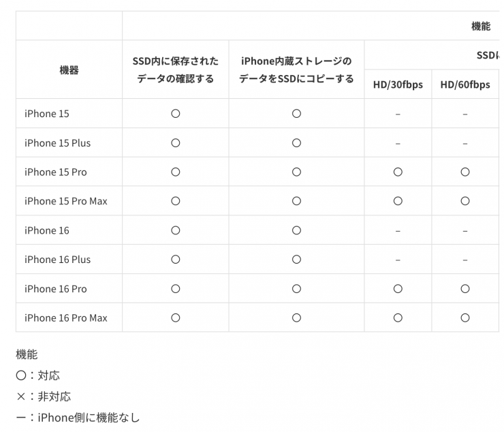Click the HD/30fbps column header

point(398,84)
